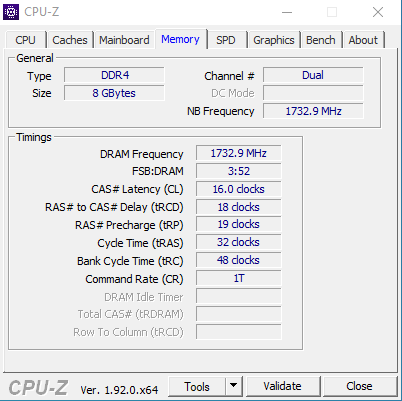Screen dimensions: 402x401
Task: Click the Ver. 1.92.0.x64 version text
Action: click(x=119, y=390)
